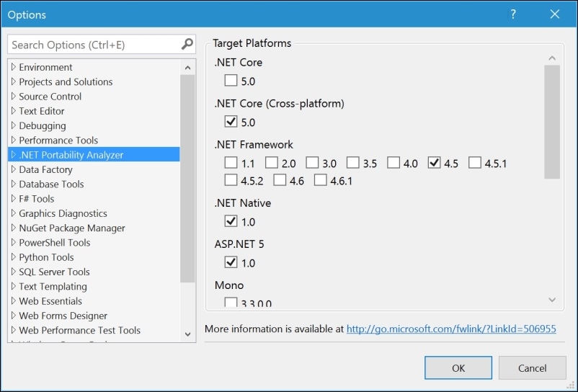Uncheck .NET Native 1.0 checkbox
This screenshot has height=392, width=578.
231,220
